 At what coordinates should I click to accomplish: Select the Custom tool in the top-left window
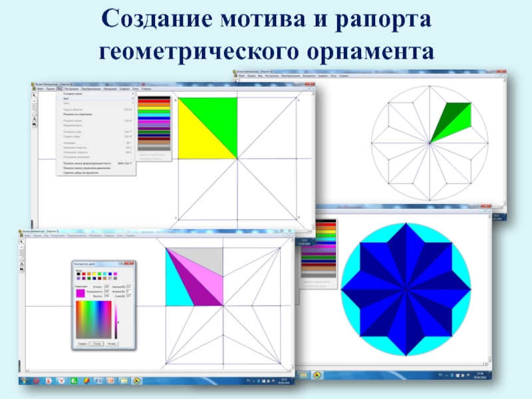(x=35, y=124)
